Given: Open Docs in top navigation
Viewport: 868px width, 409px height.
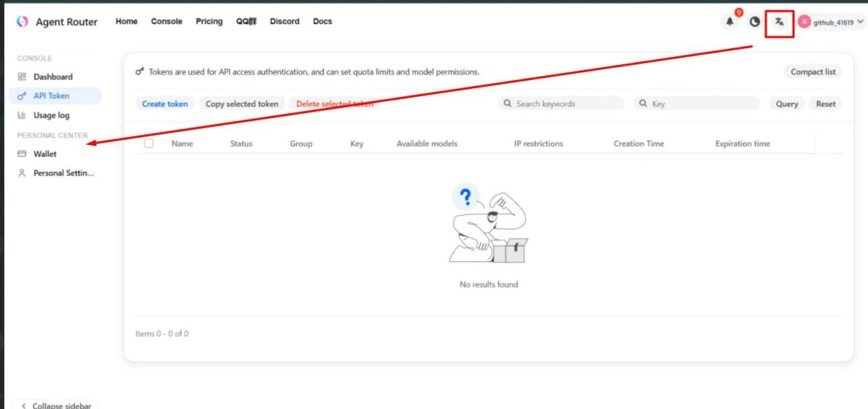Looking at the screenshot, I should coord(323,21).
